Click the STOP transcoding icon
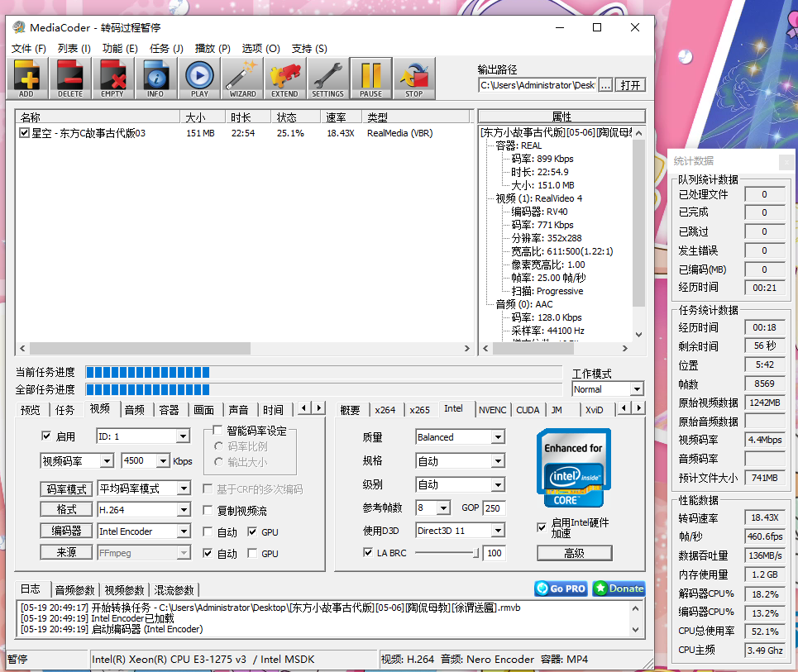 tap(413, 79)
